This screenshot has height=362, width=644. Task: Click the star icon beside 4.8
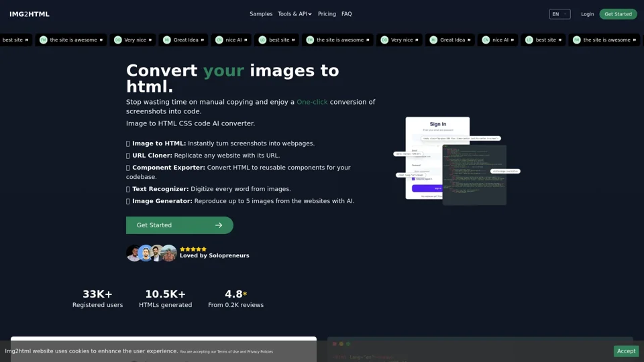click(x=245, y=294)
